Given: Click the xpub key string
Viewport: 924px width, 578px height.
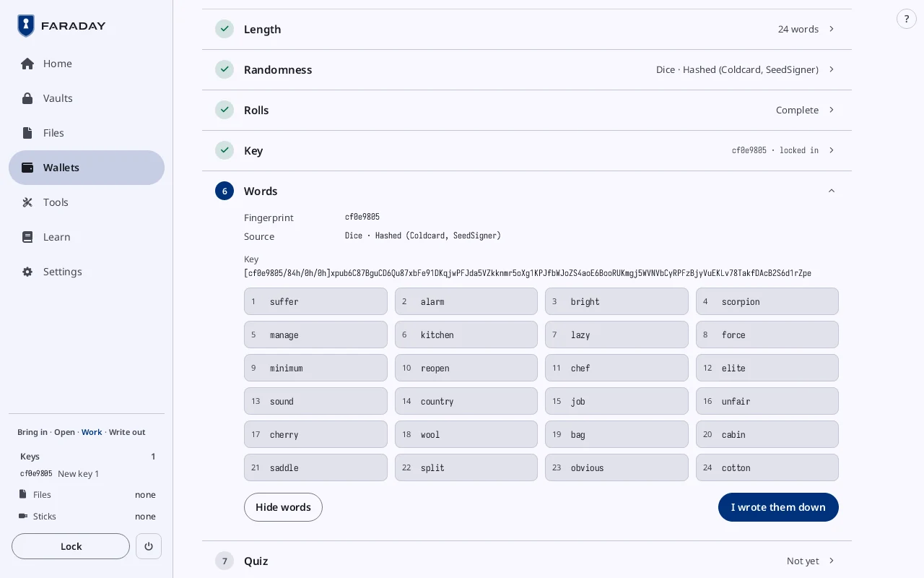Looking at the screenshot, I should [x=528, y=273].
